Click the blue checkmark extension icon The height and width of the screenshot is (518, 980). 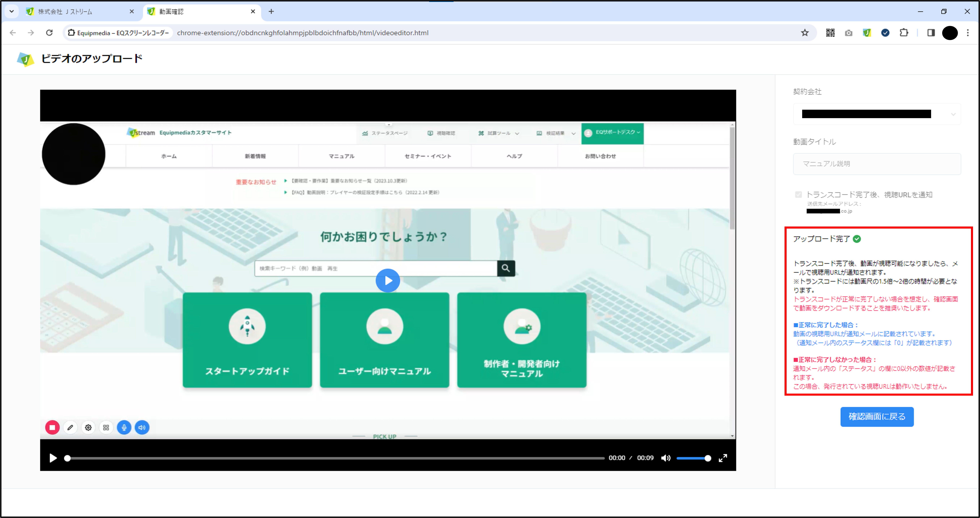point(885,33)
